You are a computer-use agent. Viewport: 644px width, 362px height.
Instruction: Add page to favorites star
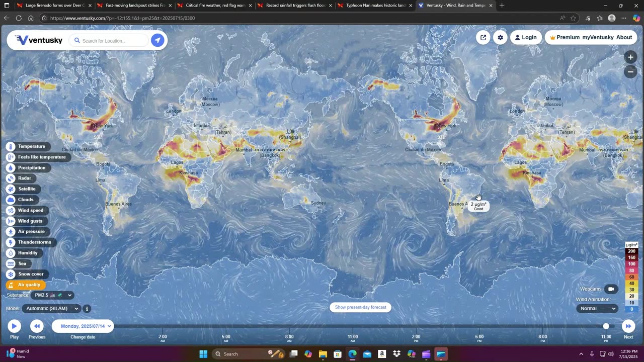[573, 18]
